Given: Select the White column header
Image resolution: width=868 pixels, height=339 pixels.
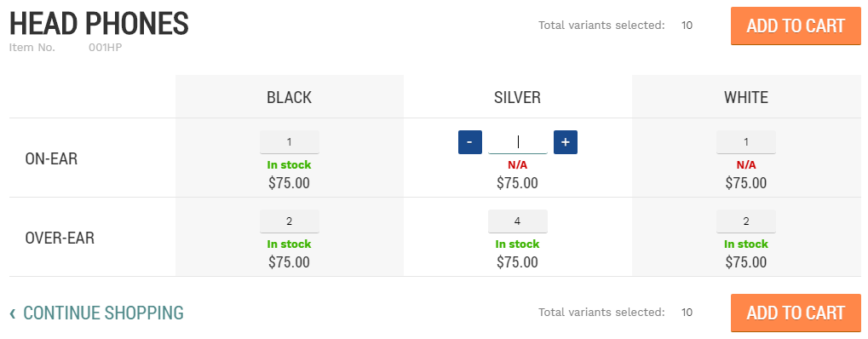Looking at the screenshot, I should (746, 97).
